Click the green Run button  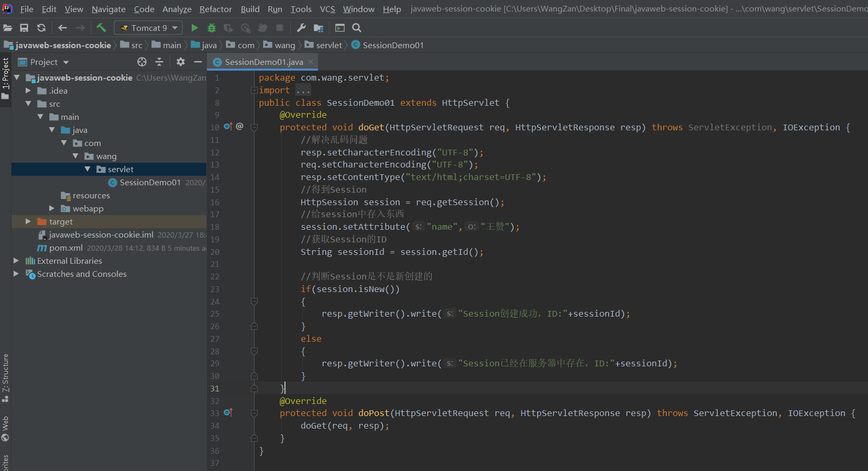point(194,28)
